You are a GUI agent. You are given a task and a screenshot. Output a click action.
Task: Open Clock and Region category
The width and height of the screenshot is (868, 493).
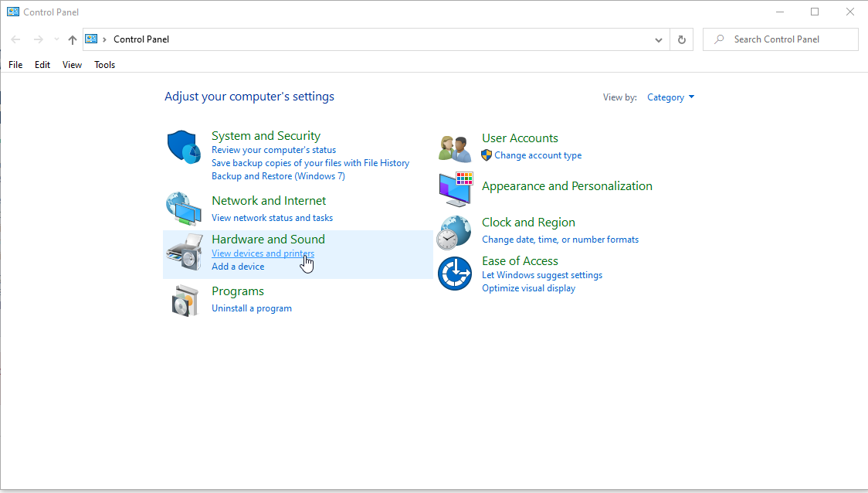click(x=528, y=222)
